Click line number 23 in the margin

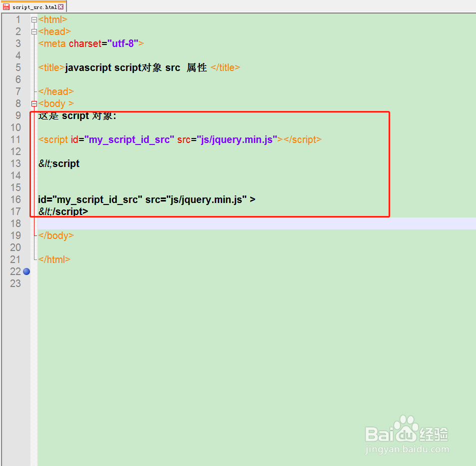coord(15,283)
